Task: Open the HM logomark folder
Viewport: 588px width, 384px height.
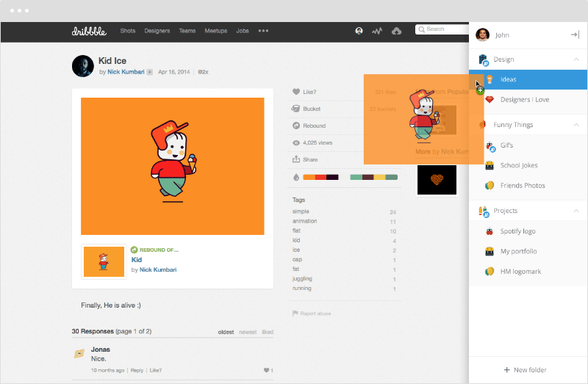Action: 528,271
